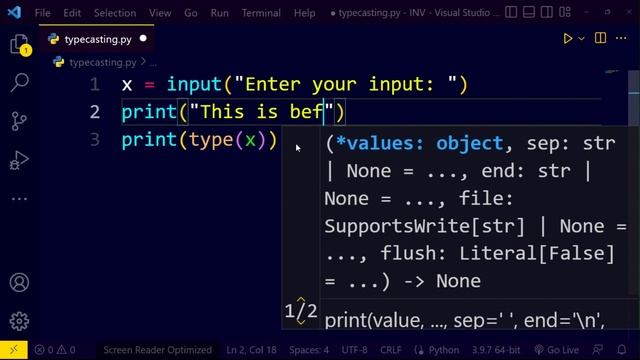Click the editor vertical scrollbar

click(x=634, y=98)
